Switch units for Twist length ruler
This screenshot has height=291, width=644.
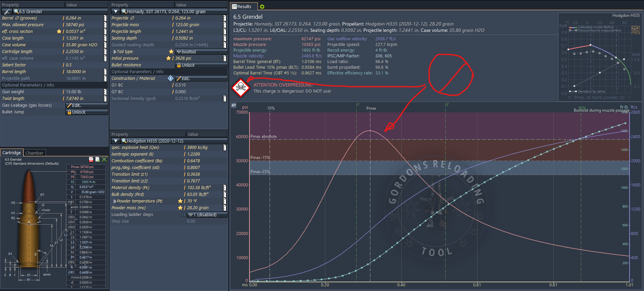[x=105, y=99]
